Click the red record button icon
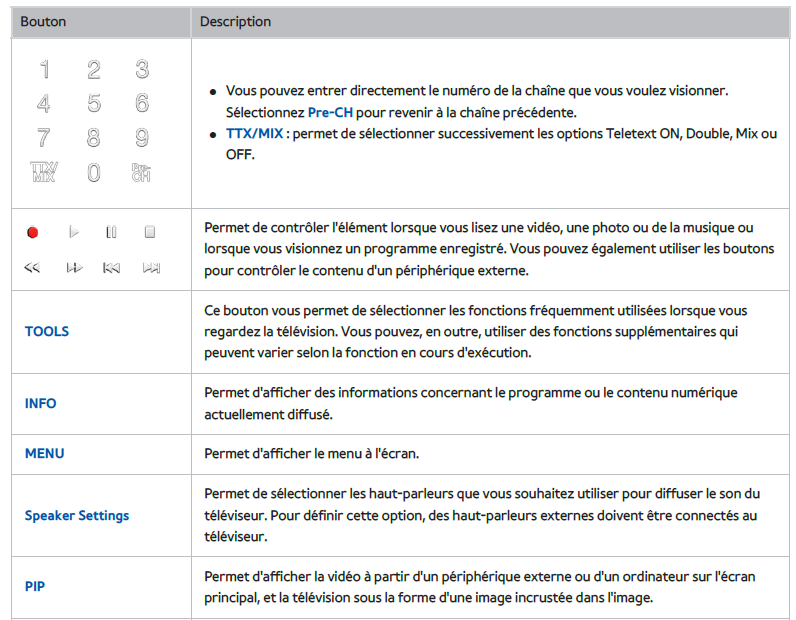The height and width of the screenshot is (620, 796). click(32, 233)
